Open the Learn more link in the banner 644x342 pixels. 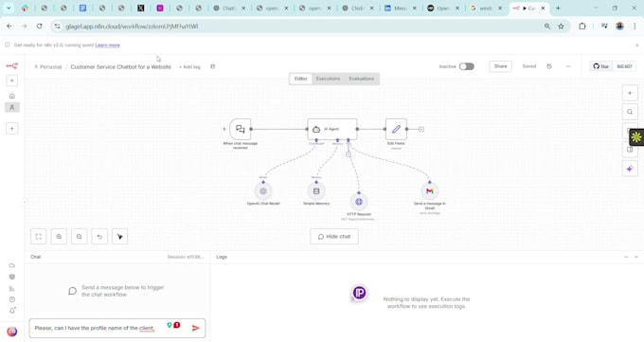(108, 45)
